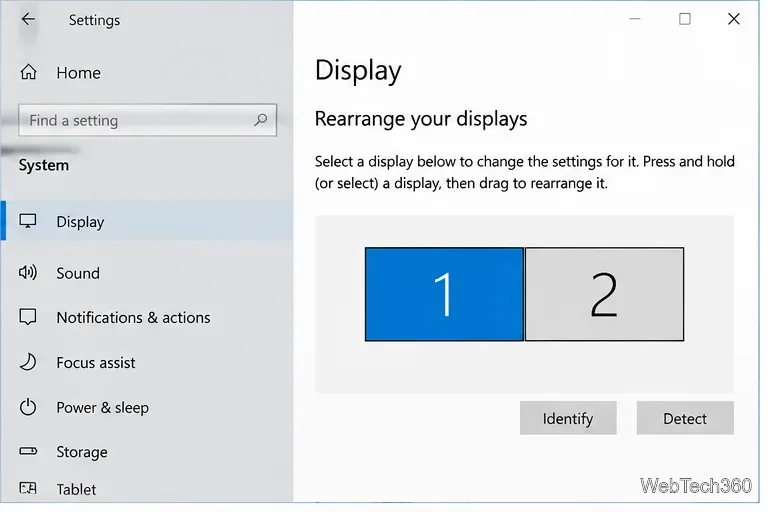Open the Tablet label
The width and height of the screenshot is (768, 512).
pyautogui.click(x=76, y=489)
